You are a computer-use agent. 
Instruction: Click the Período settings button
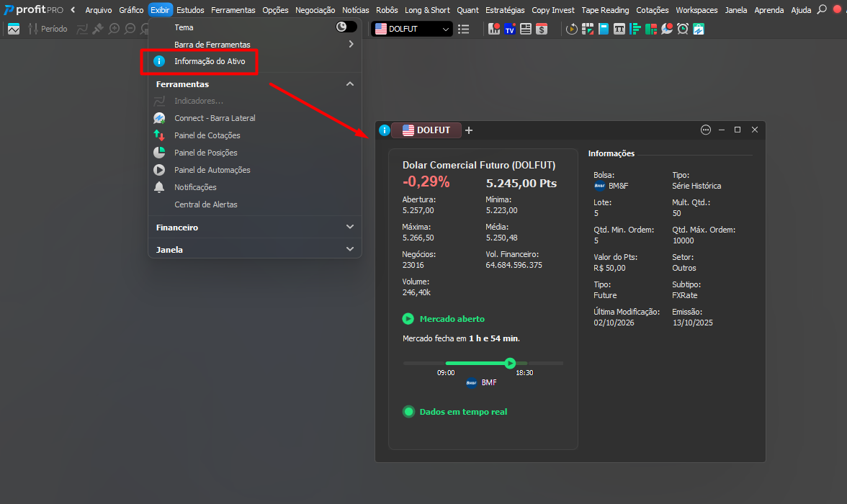coord(48,29)
